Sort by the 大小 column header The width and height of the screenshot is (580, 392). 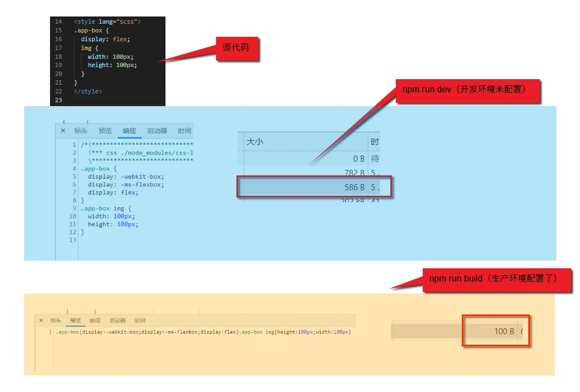(x=255, y=142)
